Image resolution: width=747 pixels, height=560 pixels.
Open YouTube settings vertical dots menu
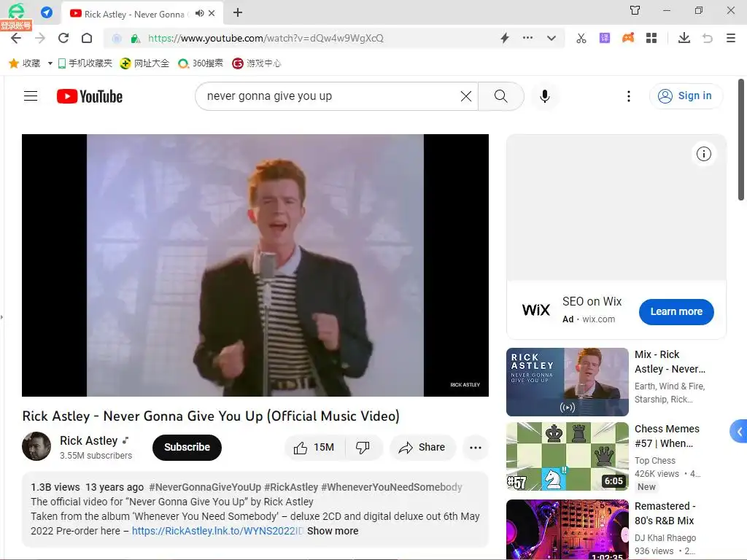[x=629, y=96]
